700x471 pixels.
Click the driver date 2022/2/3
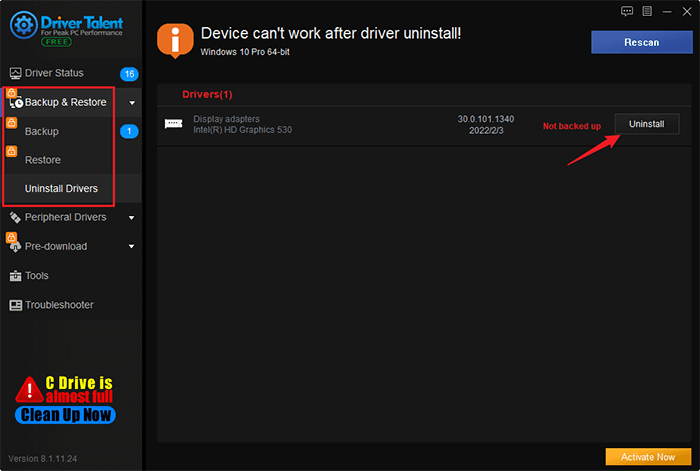pyautogui.click(x=486, y=131)
